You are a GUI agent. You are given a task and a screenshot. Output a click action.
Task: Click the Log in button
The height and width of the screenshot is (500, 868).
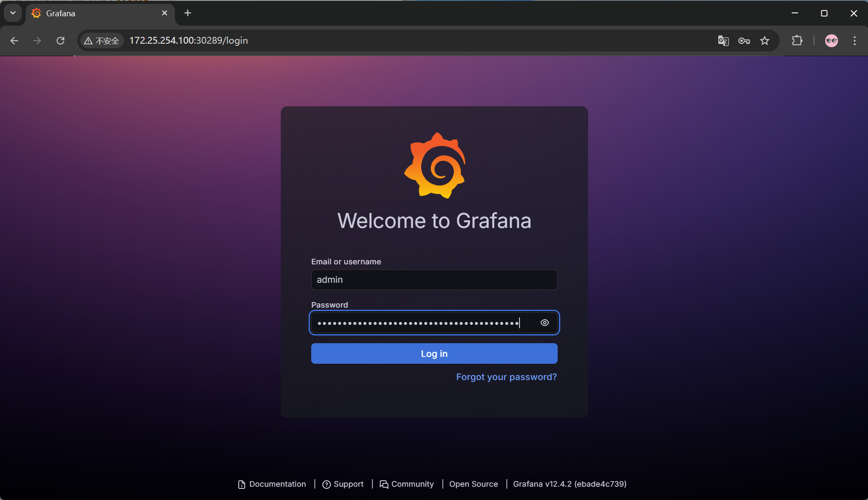[434, 353]
